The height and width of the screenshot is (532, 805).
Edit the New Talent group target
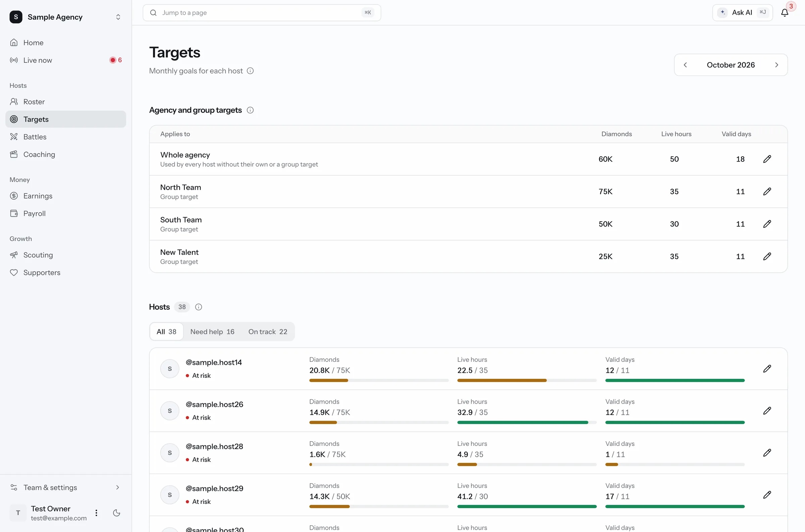click(x=767, y=256)
